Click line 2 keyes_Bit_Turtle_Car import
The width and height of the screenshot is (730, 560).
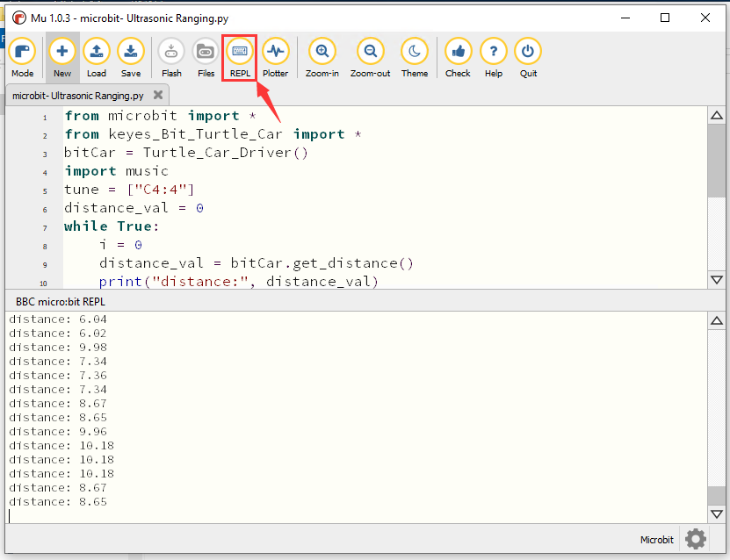tap(213, 134)
